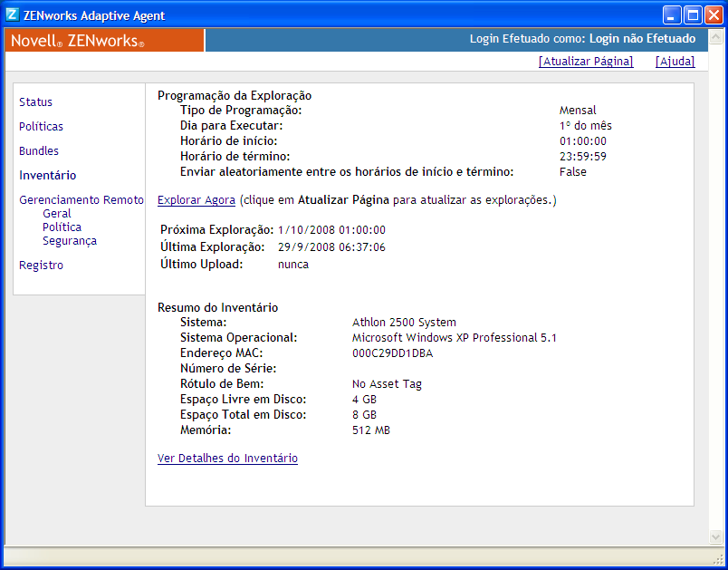The width and height of the screenshot is (728, 570).
Task: Open Gerenciamento Remoto section
Action: pos(81,199)
